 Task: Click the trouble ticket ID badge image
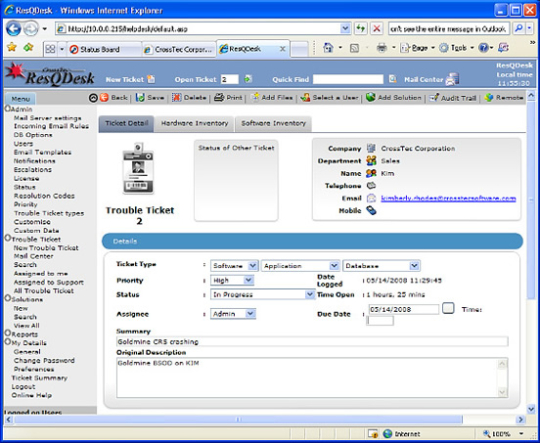[x=138, y=168]
